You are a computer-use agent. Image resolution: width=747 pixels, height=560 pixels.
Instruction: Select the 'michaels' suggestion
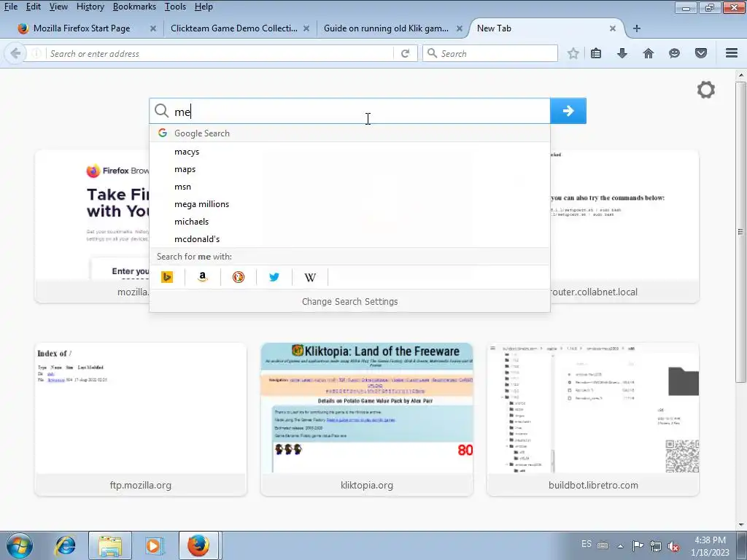coord(349,222)
